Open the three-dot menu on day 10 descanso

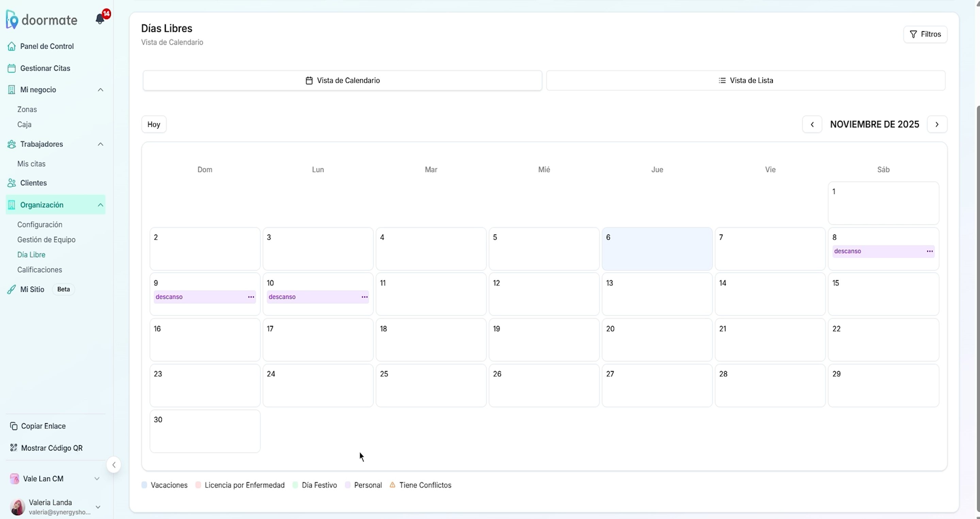point(364,297)
